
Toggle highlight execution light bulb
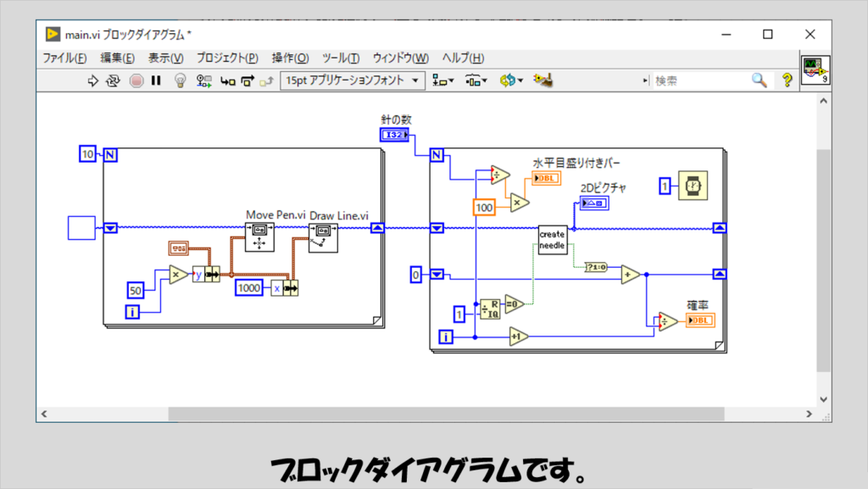pos(180,81)
